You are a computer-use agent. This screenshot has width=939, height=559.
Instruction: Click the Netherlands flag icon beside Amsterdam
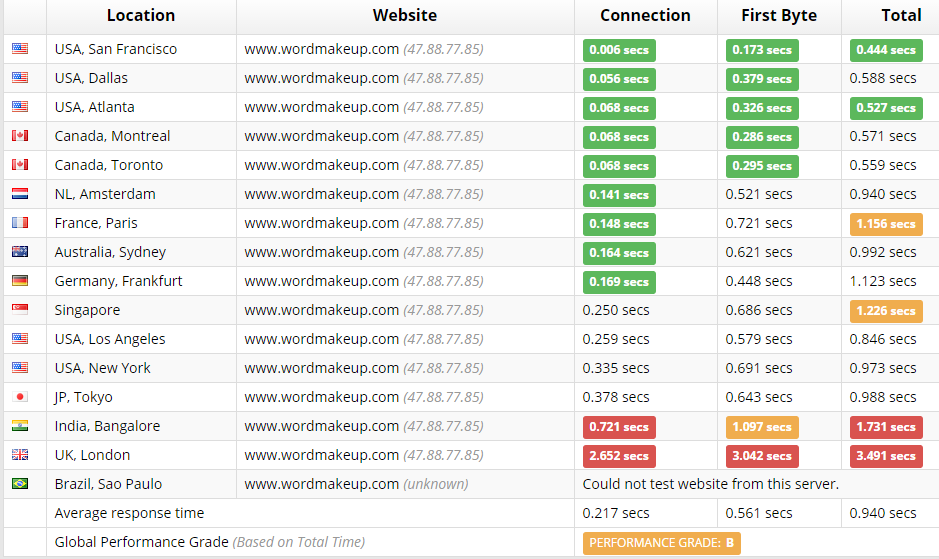point(20,194)
